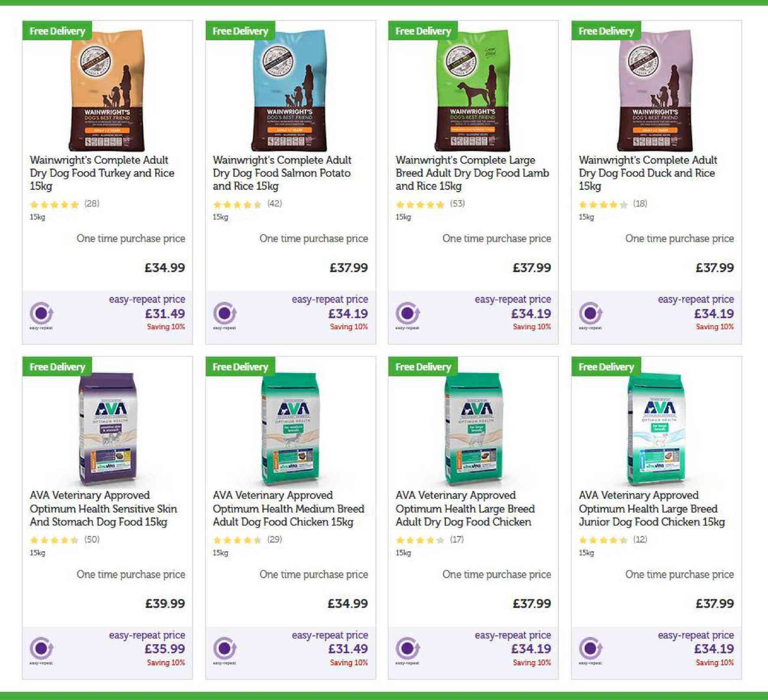Open Wainwright's Duck and Rice 15kg title link
This screenshot has width=768, height=700.
coord(647,173)
